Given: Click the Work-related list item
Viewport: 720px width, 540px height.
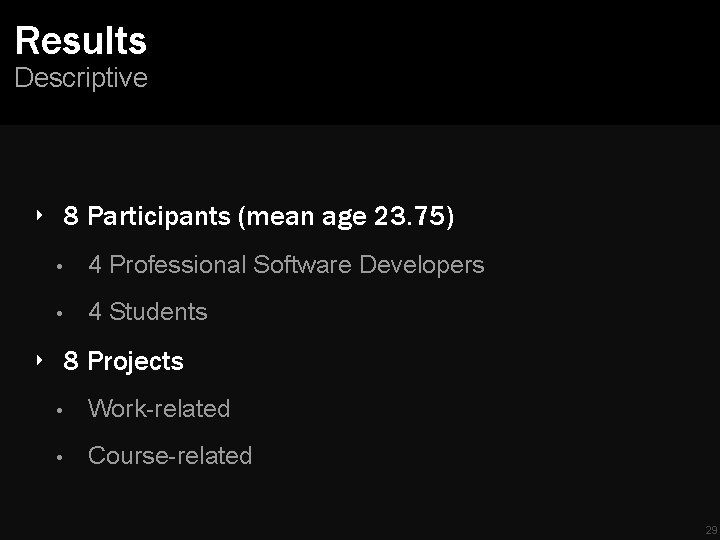Looking at the screenshot, I should tap(159, 409).
